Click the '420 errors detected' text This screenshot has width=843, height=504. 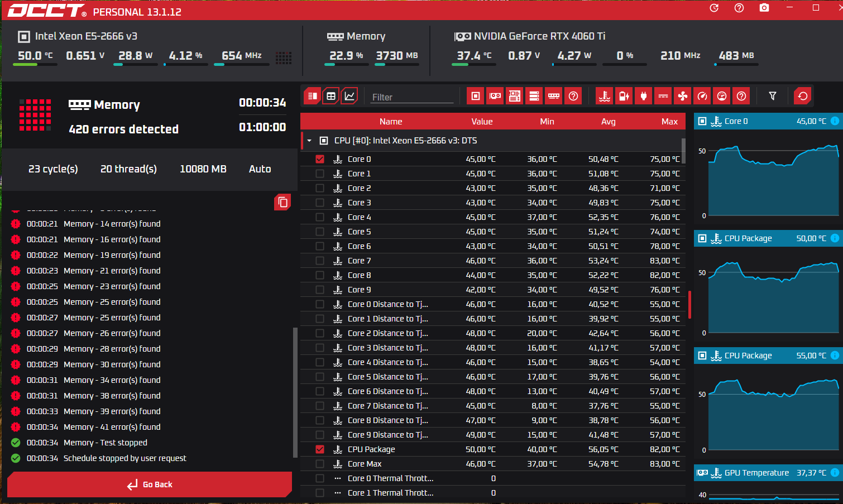[x=123, y=129]
